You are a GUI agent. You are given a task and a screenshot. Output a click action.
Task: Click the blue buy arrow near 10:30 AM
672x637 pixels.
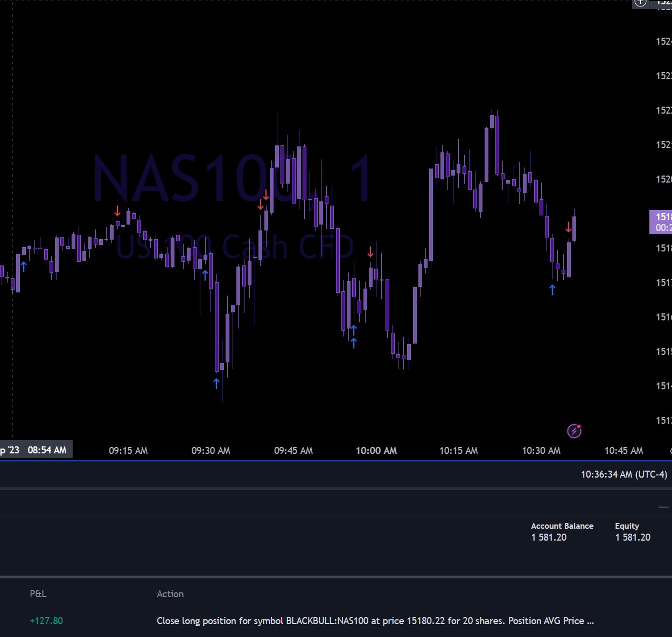pos(552,290)
